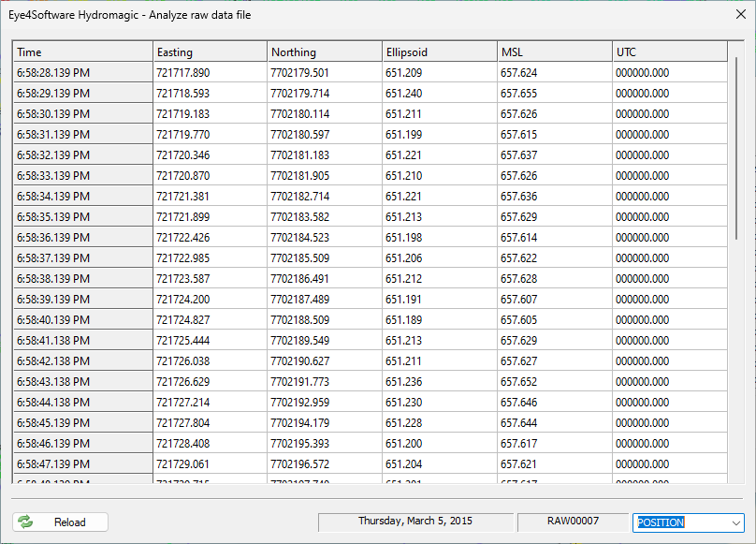
Task: Click Ellipsoid cell 651.209
Action: tap(440, 72)
